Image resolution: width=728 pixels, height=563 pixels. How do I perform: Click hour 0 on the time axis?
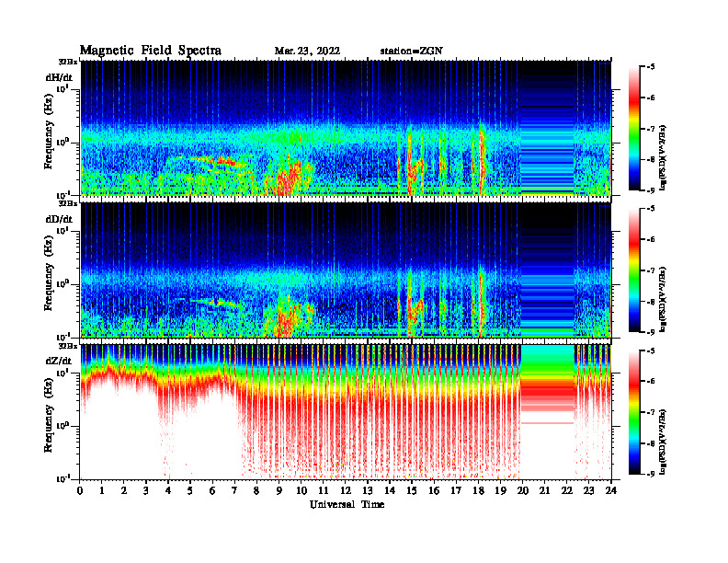[80, 491]
